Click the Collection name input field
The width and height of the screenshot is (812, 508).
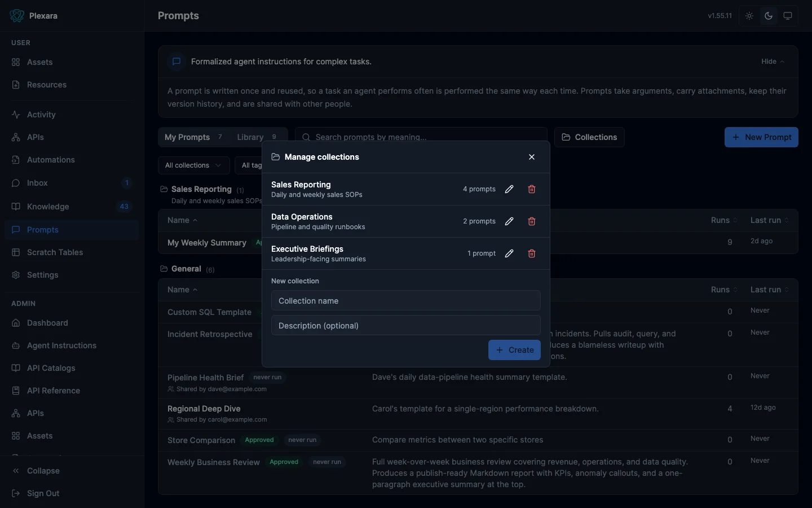(406, 300)
